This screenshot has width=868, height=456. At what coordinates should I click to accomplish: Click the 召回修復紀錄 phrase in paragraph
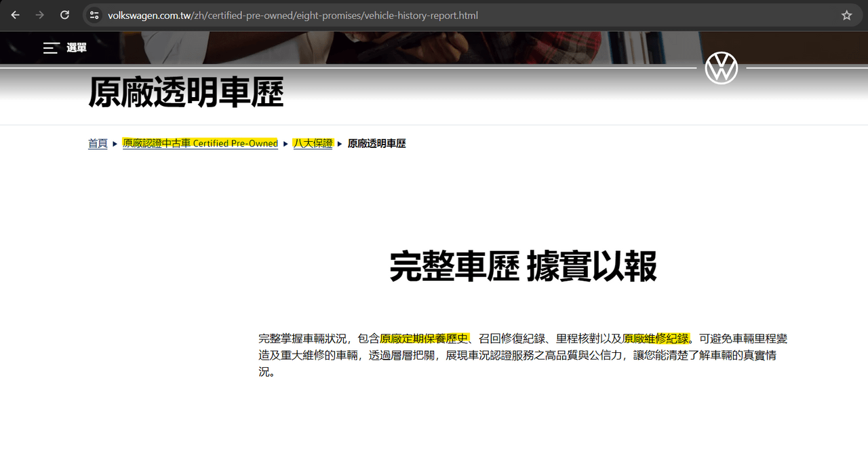[x=512, y=339]
